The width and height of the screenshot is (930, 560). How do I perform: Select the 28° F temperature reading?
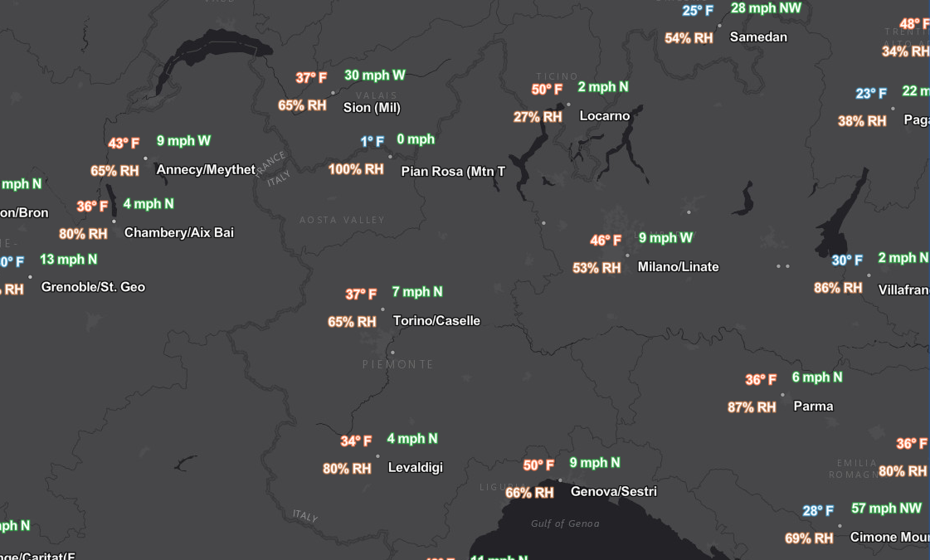[818, 511]
